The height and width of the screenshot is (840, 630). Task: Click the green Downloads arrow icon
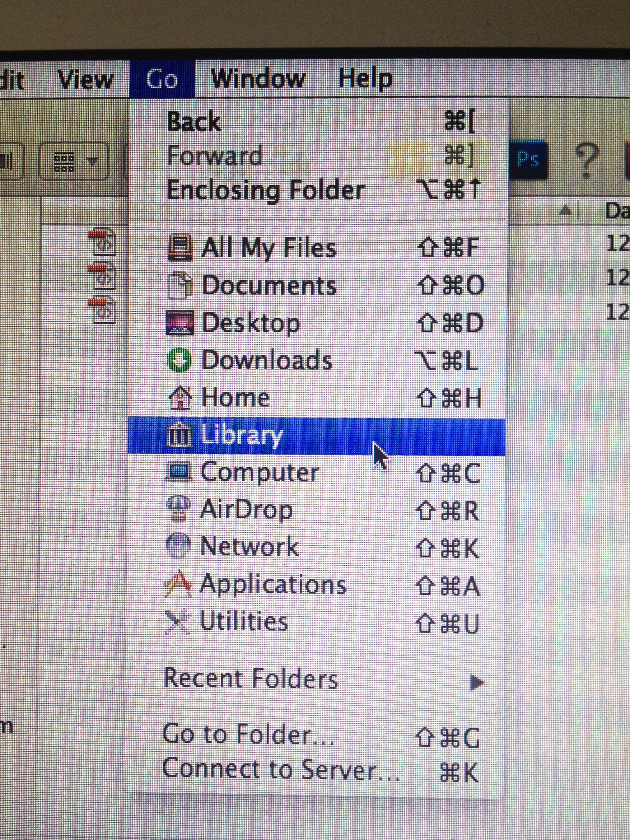coord(179,360)
